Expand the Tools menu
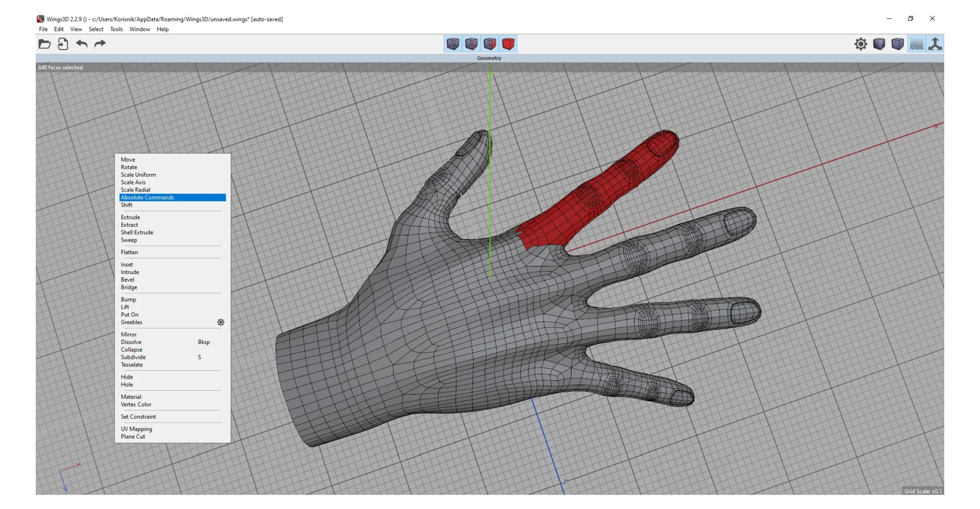This screenshot has height=509, width=980. [x=116, y=29]
